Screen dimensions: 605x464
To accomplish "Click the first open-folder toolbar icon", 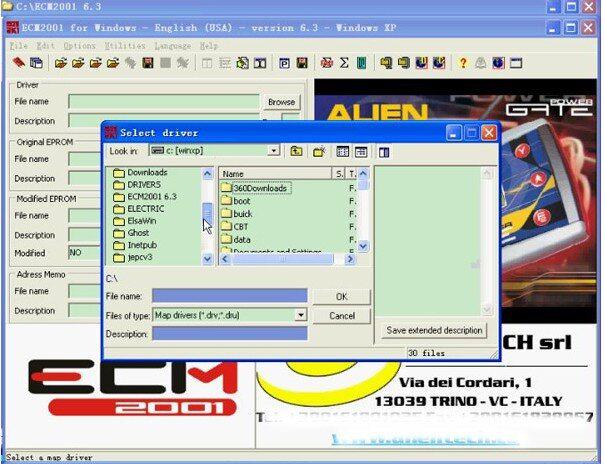I will pos(61,63).
